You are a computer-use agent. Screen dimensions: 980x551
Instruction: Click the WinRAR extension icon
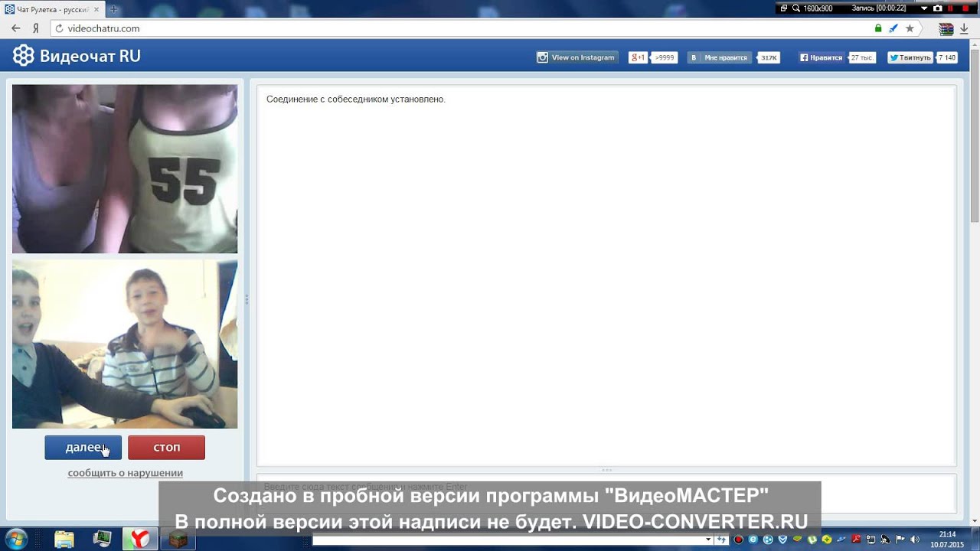946,28
